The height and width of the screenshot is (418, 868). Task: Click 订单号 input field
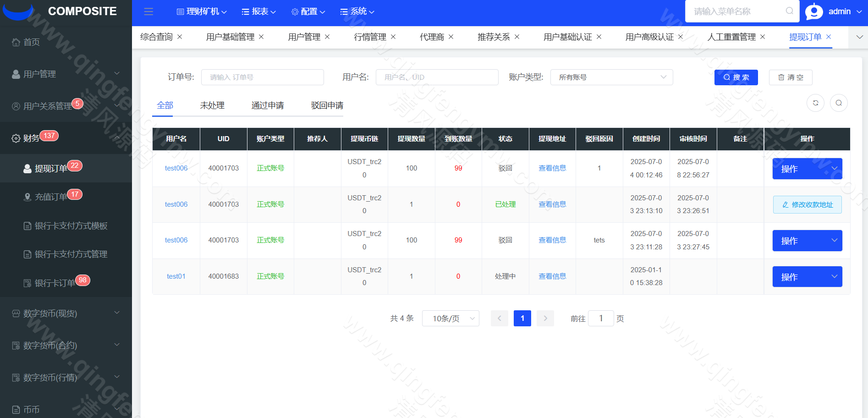262,77
